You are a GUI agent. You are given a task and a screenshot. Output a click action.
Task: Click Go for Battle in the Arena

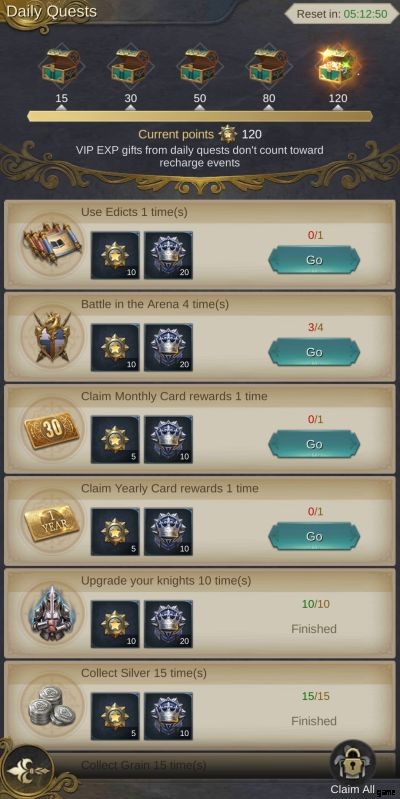[x=314, y=352]
